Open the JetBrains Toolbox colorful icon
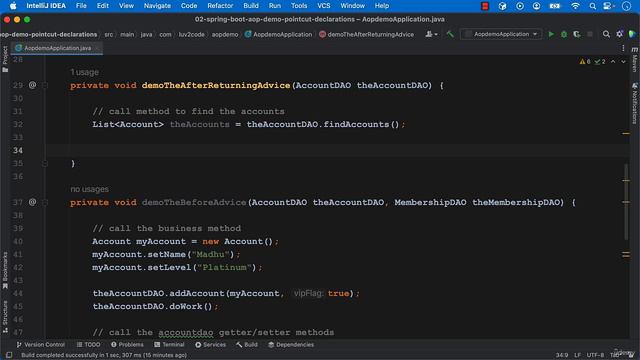Image resolution: width=640 pixels, height=360 pixels. coord(632,34)
